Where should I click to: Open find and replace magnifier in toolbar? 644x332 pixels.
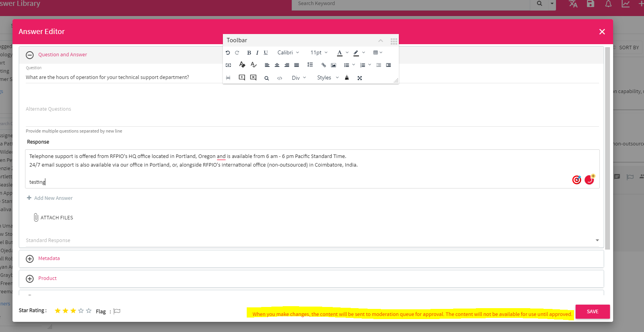[267, 78]
